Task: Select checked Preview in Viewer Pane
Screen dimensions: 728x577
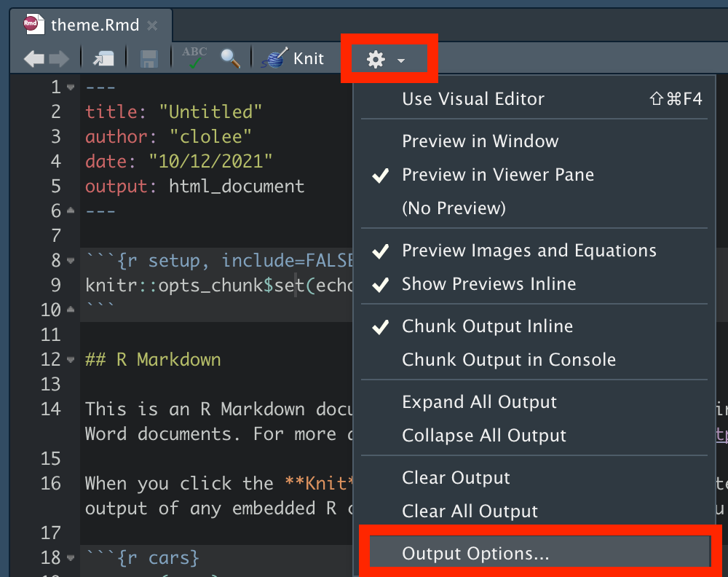Action: [534, 175]
